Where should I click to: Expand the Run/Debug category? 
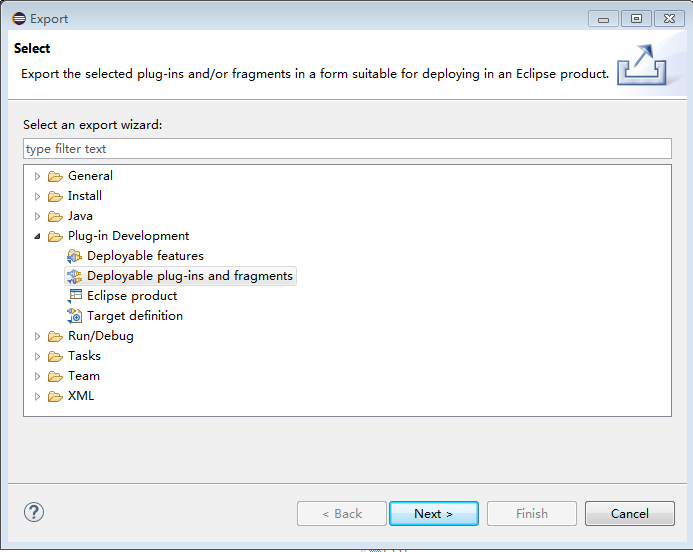tap(38, 336)
